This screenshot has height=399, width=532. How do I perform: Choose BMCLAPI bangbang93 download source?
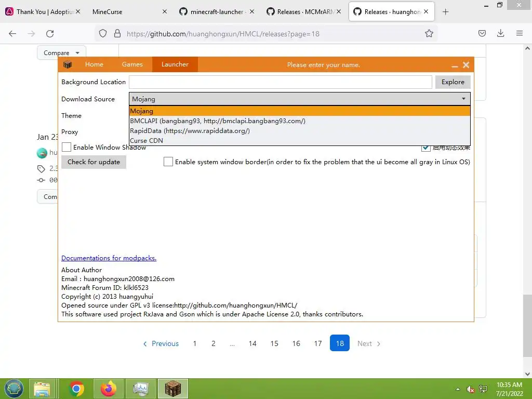(x=300, y=121)
